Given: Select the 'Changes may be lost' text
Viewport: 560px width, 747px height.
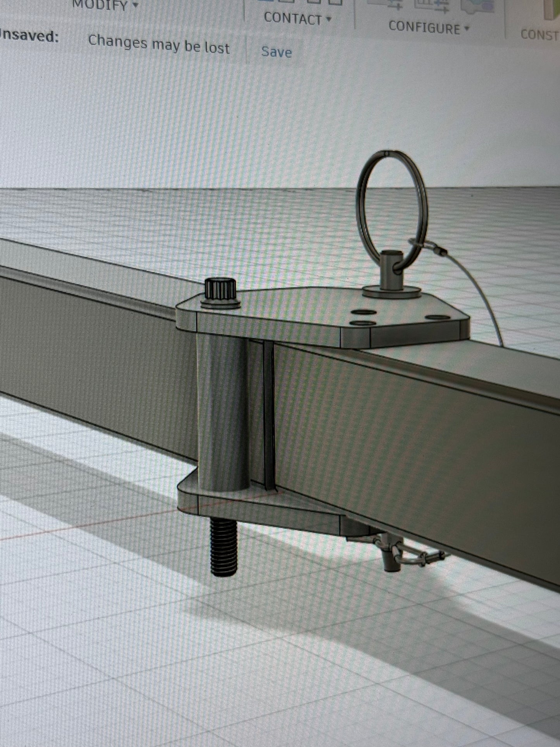Looking at the screenshot, I should (x=159, y=44).
